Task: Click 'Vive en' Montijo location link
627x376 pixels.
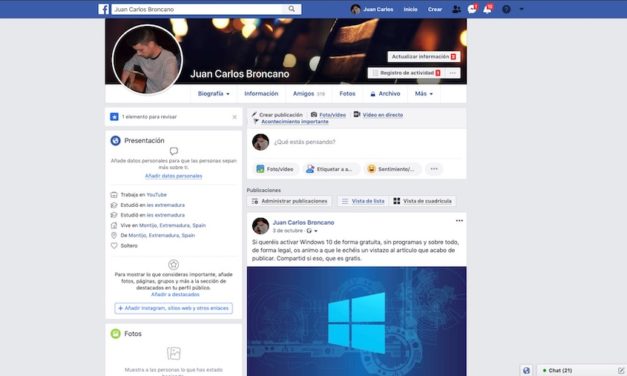Action: click(x=172, y=225)
